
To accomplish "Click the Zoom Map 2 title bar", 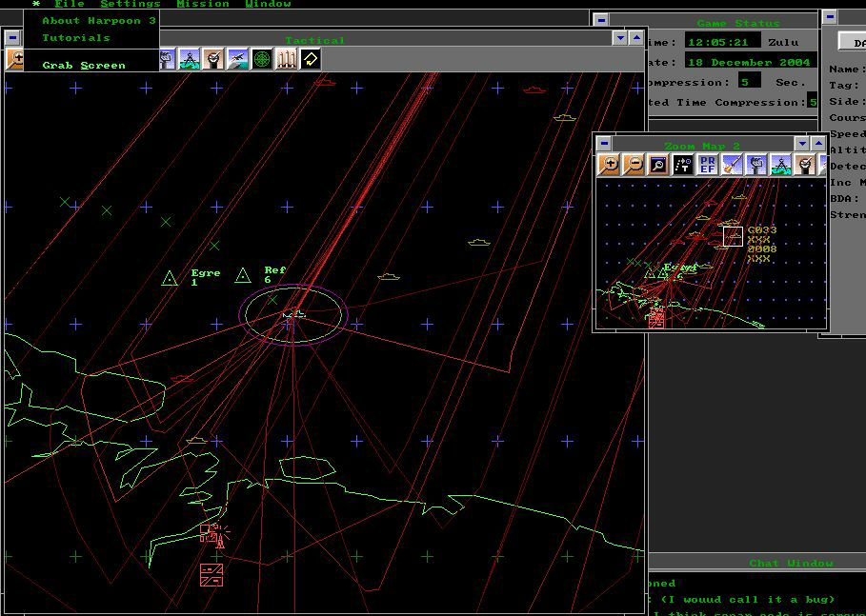I will pos(702,146).
